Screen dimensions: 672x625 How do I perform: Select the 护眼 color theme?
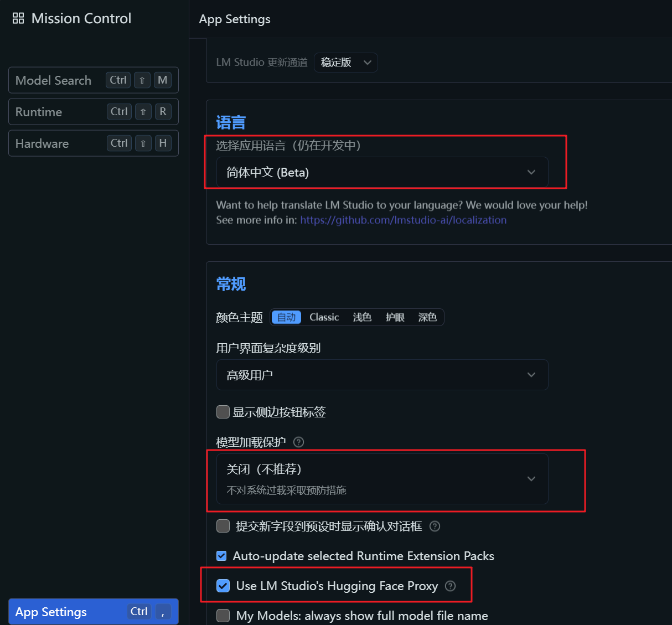[x=395, y=317]
